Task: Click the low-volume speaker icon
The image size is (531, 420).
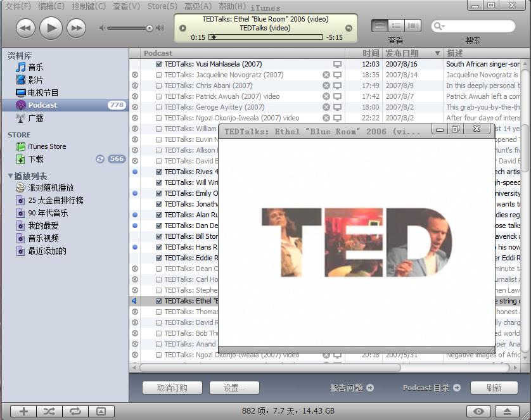Action: (x=102, y=28)
